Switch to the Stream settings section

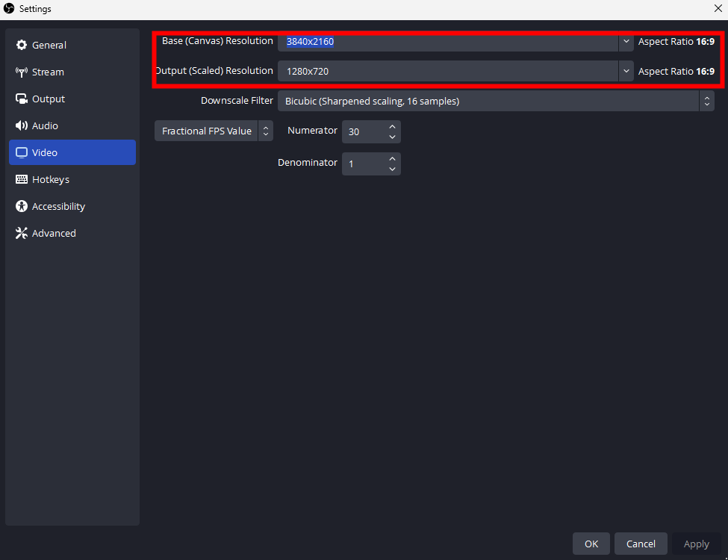[x=48, y=72]
